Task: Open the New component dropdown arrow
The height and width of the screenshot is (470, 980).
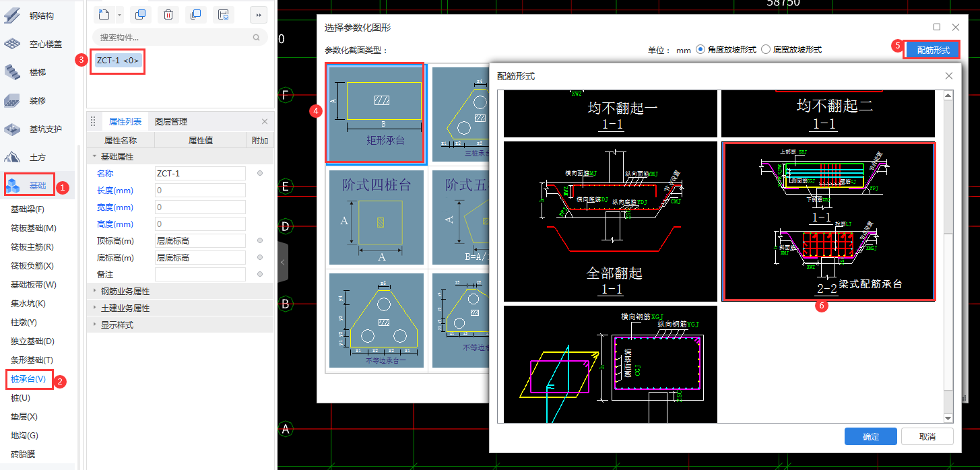Action: click(x=119, y=14)
